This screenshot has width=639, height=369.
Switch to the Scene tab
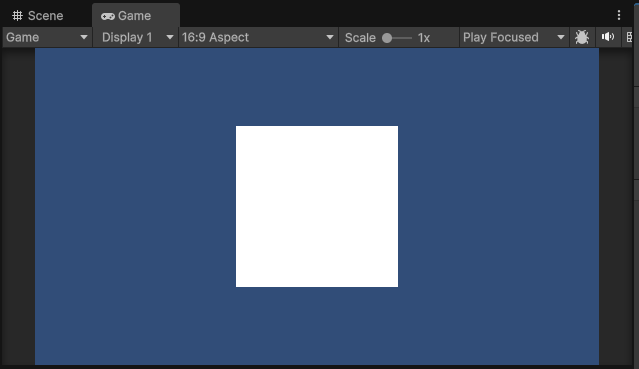tap(37, 16)
